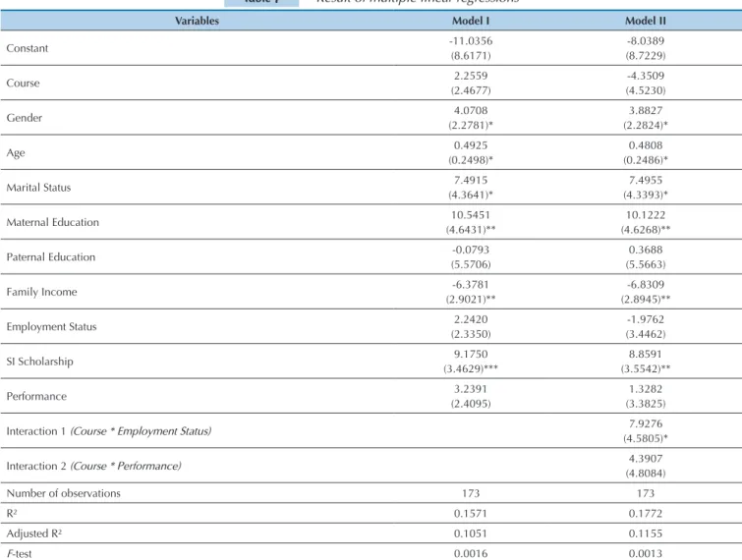
Task: Click the F-test value 0.0016
Action: point(471,553)
